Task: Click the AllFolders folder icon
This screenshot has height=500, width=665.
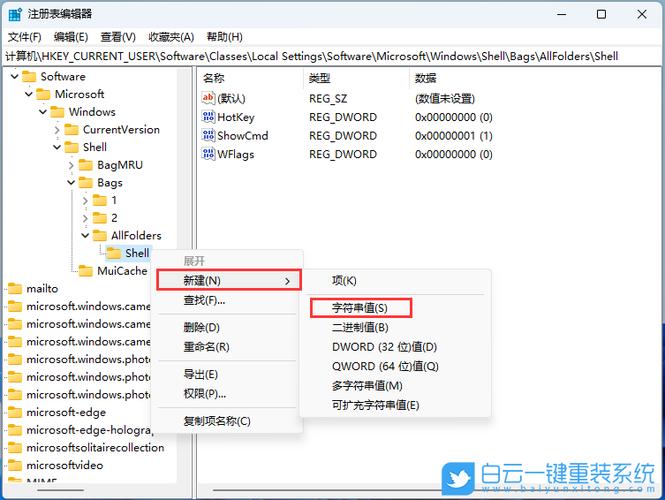Action: click(100, 235)
